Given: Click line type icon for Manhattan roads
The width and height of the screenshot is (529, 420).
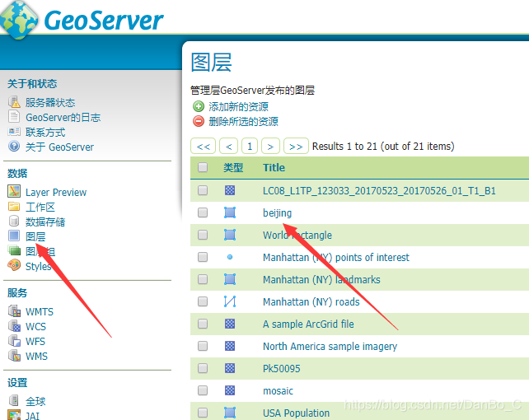Looking at the screenshot, I should pyautogui.click(x=230, y=301).
